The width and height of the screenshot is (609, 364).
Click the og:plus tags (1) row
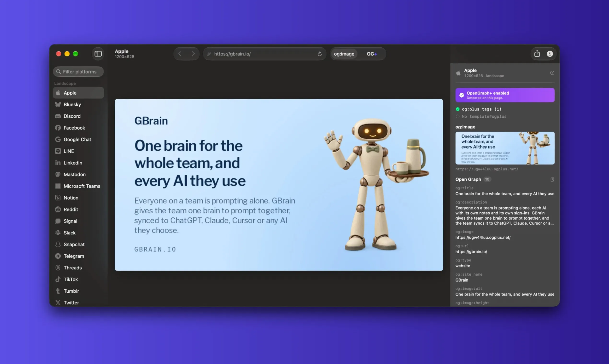(x=478, y=109)
